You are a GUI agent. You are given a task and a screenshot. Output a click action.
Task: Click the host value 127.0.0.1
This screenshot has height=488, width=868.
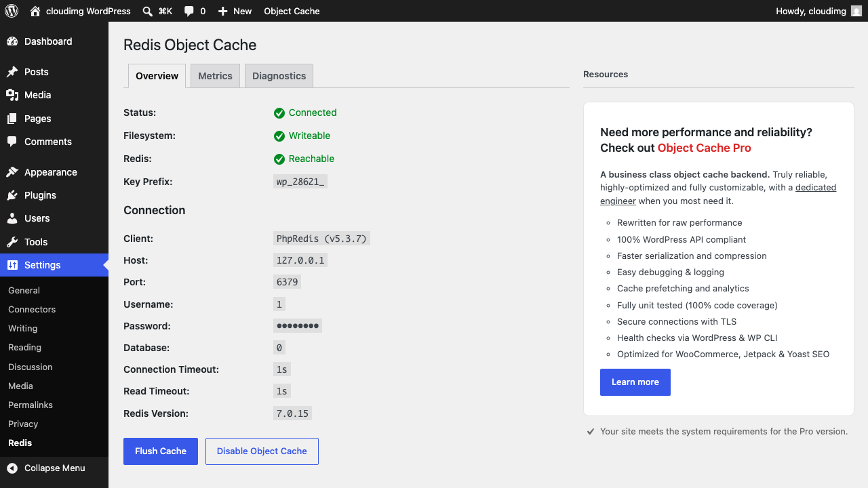[300, 260]
